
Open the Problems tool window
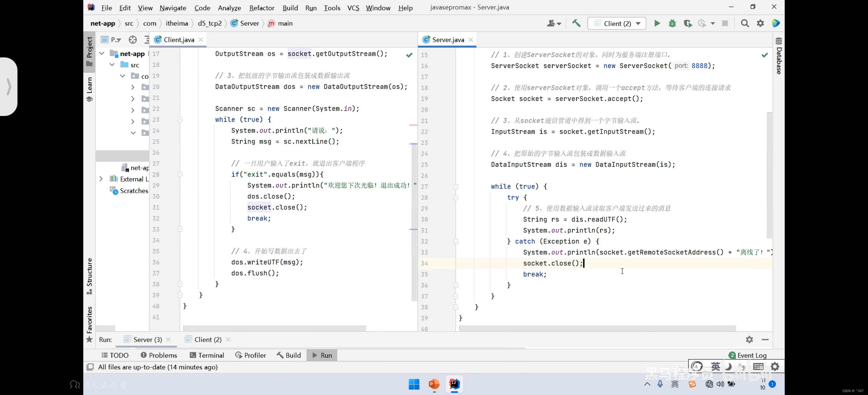(159, 355)
